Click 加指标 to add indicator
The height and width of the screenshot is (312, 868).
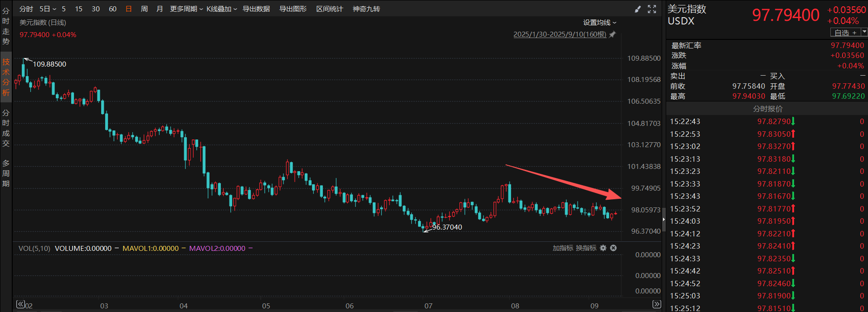click(x=563, y=248)
